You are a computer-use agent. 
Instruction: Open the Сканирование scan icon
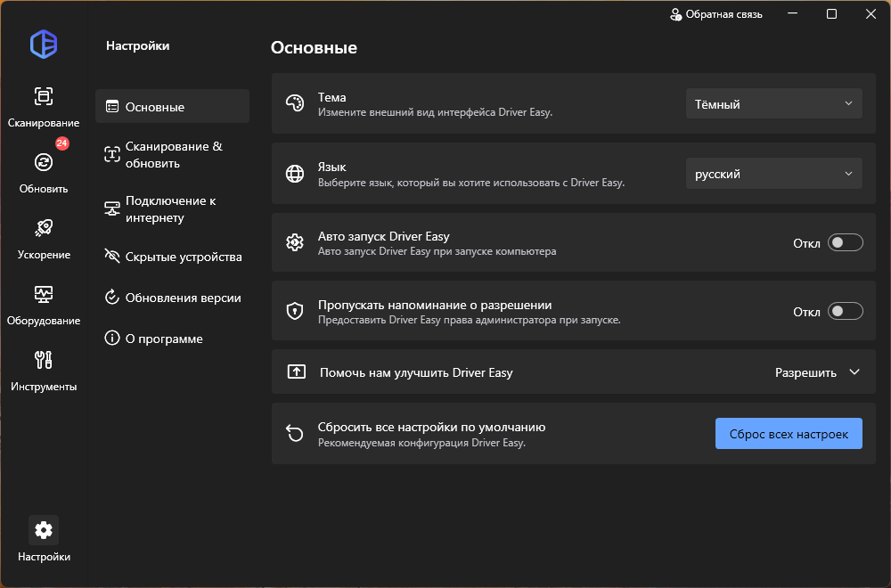click(43, 96)
